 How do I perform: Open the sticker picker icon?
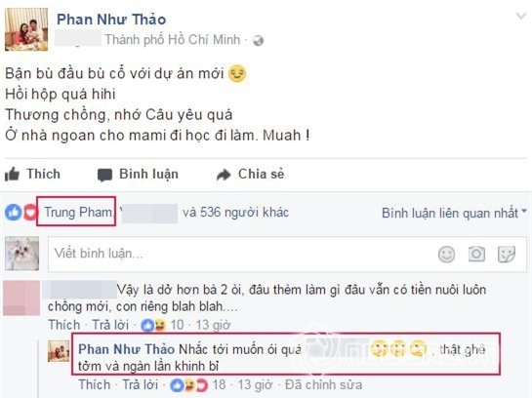[507, 254]
